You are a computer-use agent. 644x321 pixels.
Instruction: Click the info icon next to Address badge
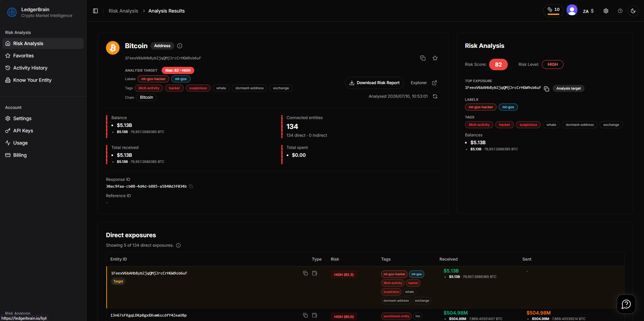coord(180,46)
